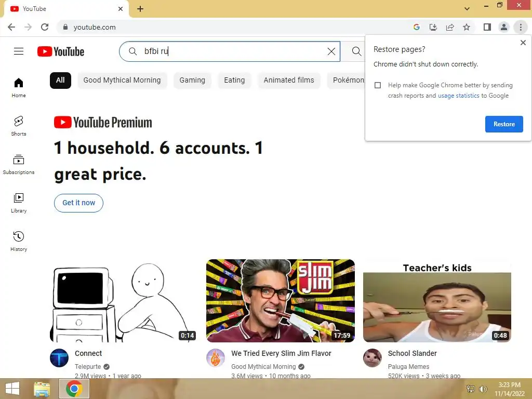Click the browser forward arrow
This screenshot has height=399, width=532.
28,27
